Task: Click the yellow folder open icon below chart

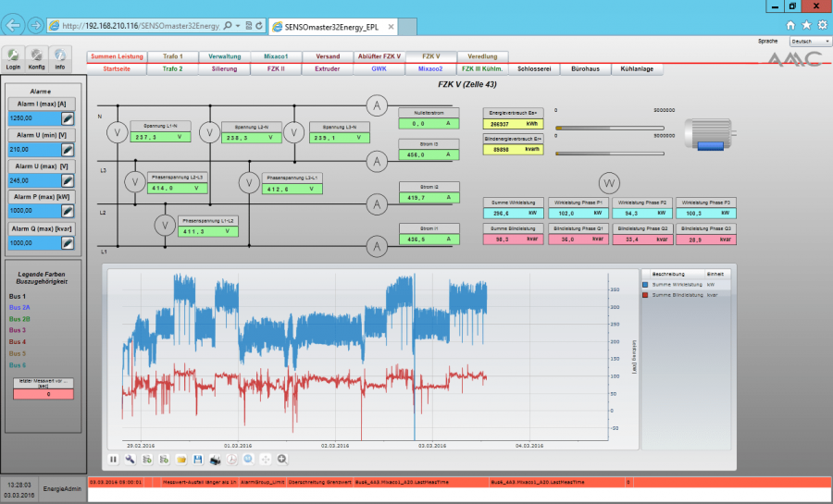Action: [x=182, y=459]
